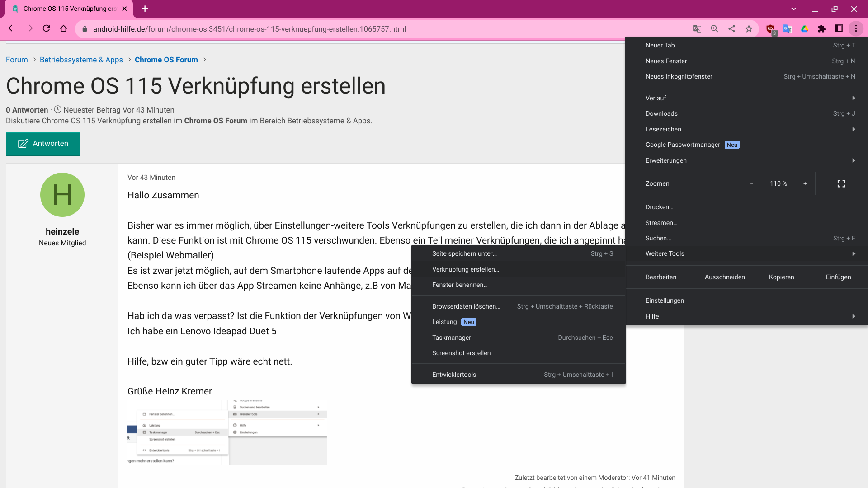Click the zoom magnifier icon in address bar
This screenshot has height=488, width=868.
click(x=714, y=29)
